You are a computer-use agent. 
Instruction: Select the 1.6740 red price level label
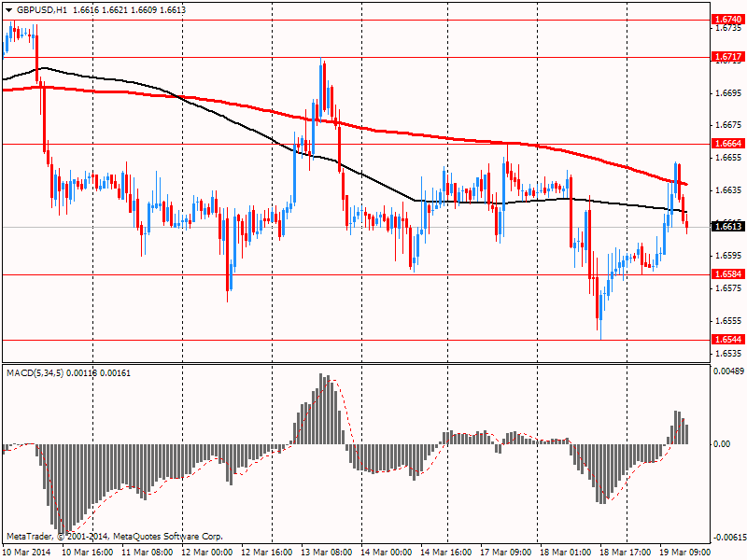pos(728,20)
